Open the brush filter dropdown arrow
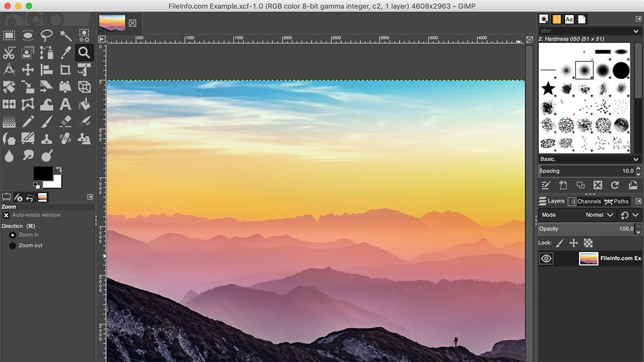644x362 pixels. pos(636,31)
